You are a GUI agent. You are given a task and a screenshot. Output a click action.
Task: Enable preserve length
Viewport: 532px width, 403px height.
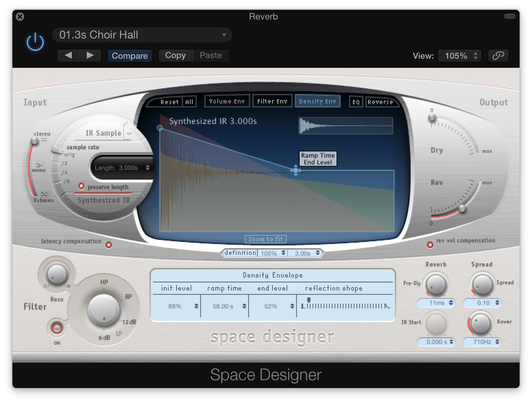(x=81, y=186)
